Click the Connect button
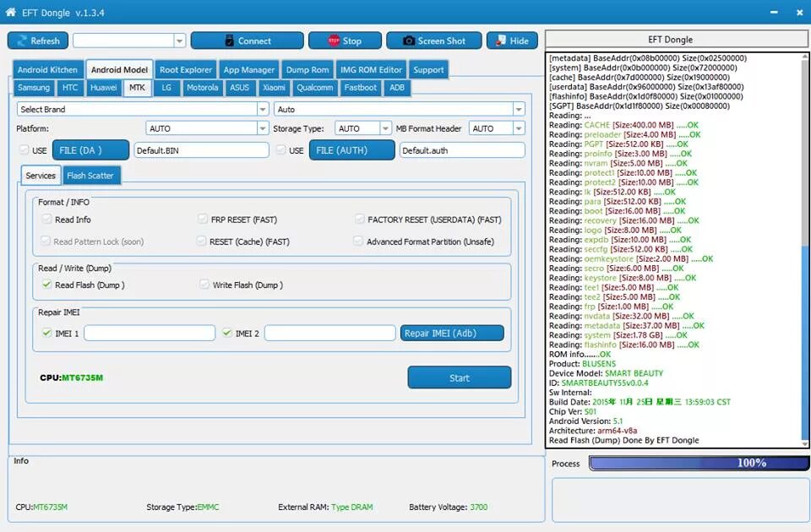 248,41
